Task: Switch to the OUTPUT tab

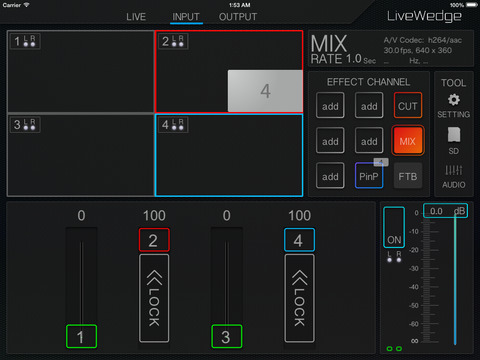Action: tap(238, 17)
